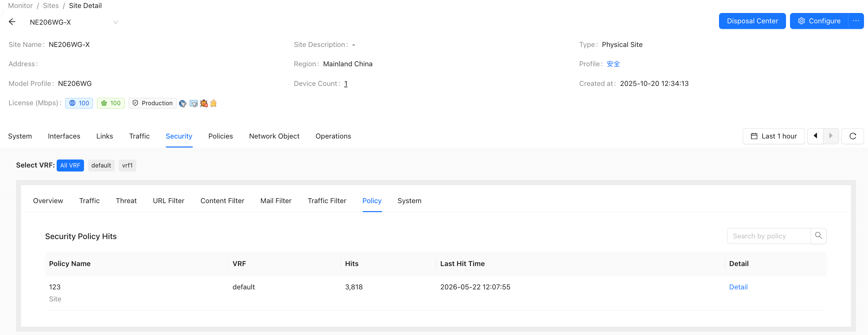
Task: Select the Policy sub-tab
Action: (x=372, y=201)
